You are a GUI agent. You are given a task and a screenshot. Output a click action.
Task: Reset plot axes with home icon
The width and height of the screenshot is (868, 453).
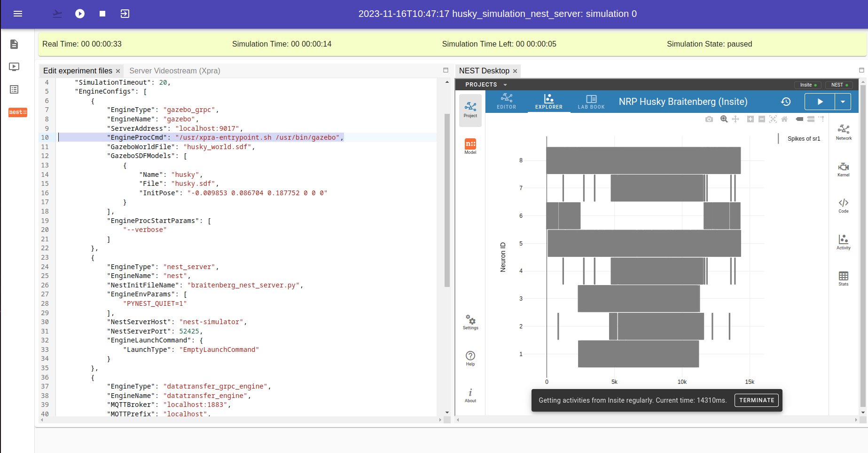(784, 119)
